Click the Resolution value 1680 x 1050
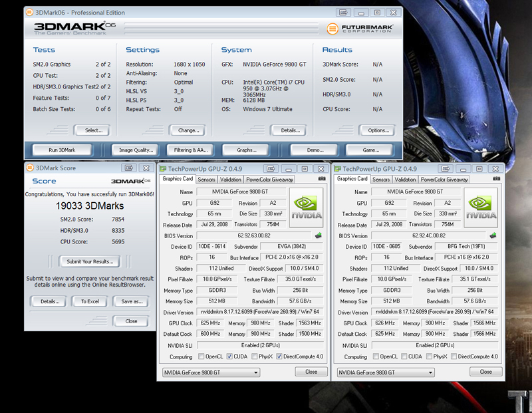 tap(190, 64)
